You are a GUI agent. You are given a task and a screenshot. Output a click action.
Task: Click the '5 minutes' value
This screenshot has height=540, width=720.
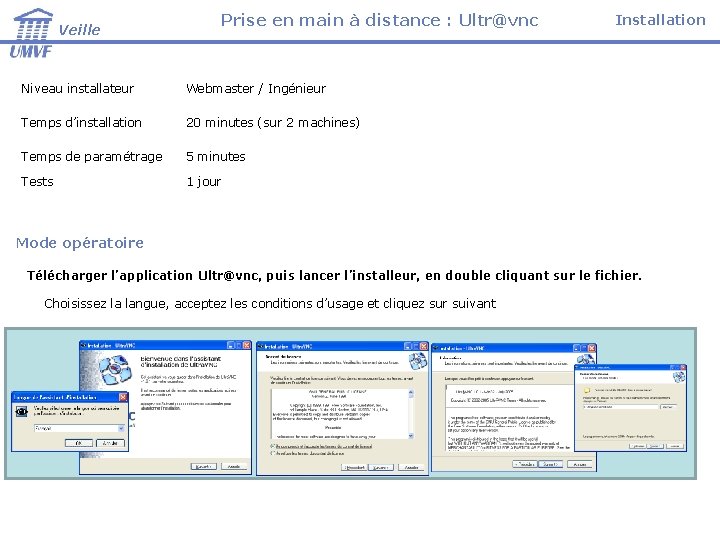(216, 156)
